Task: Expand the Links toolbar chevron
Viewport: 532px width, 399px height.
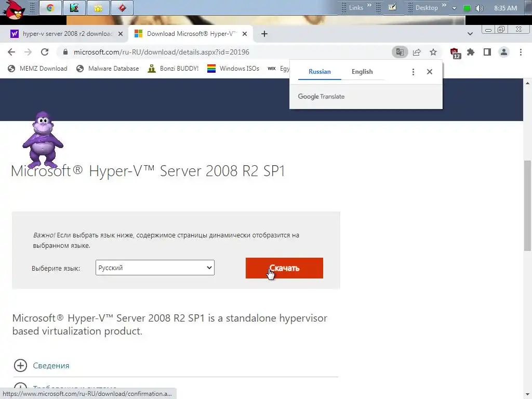Action: point(369,5)
